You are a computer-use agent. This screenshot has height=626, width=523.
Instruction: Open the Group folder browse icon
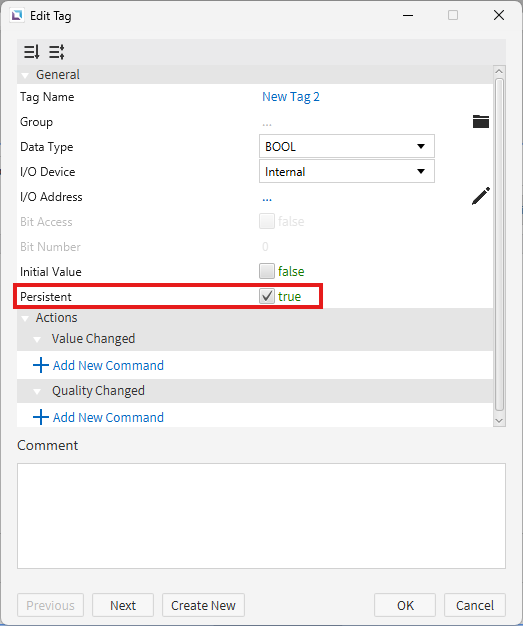(x=481, y=121)
